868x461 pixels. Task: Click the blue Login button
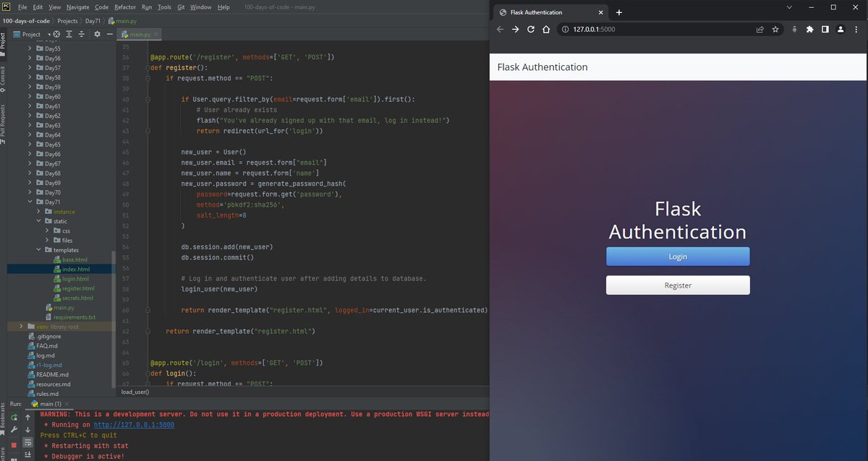click(678, 257)
